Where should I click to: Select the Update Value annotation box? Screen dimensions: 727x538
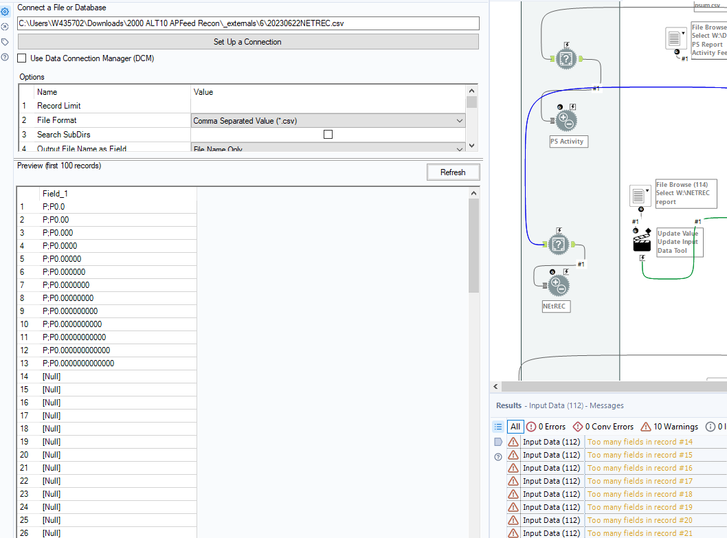coord(680,242)
